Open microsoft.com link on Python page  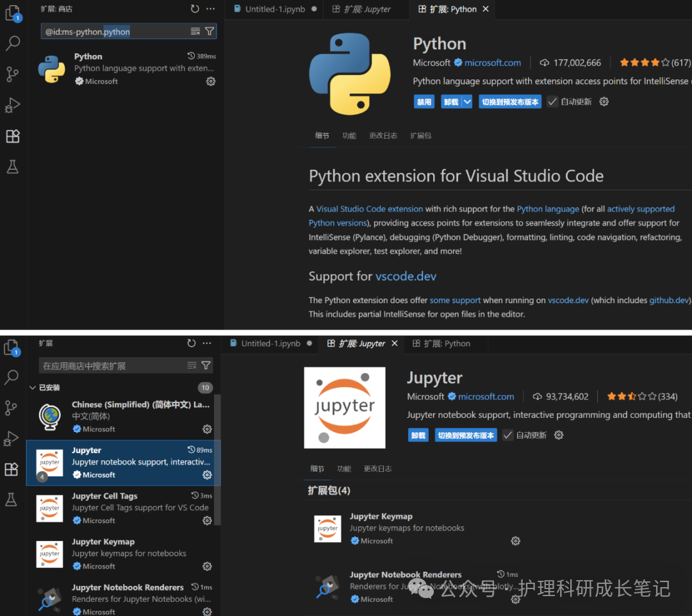493,63
